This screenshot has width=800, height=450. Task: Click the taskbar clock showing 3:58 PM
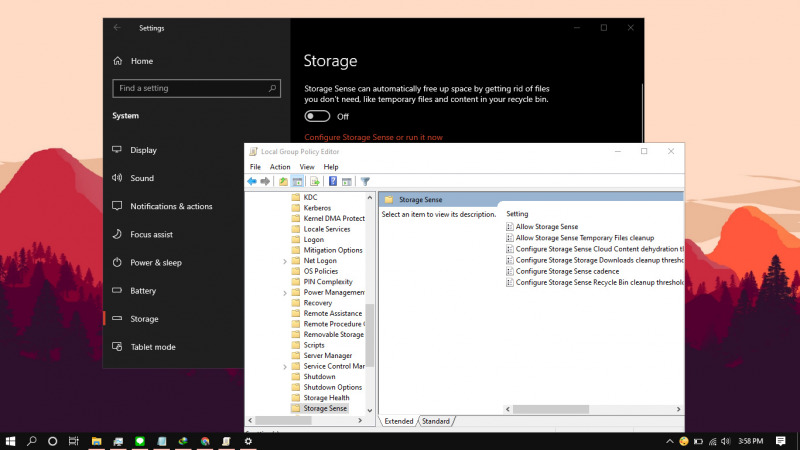751,441
